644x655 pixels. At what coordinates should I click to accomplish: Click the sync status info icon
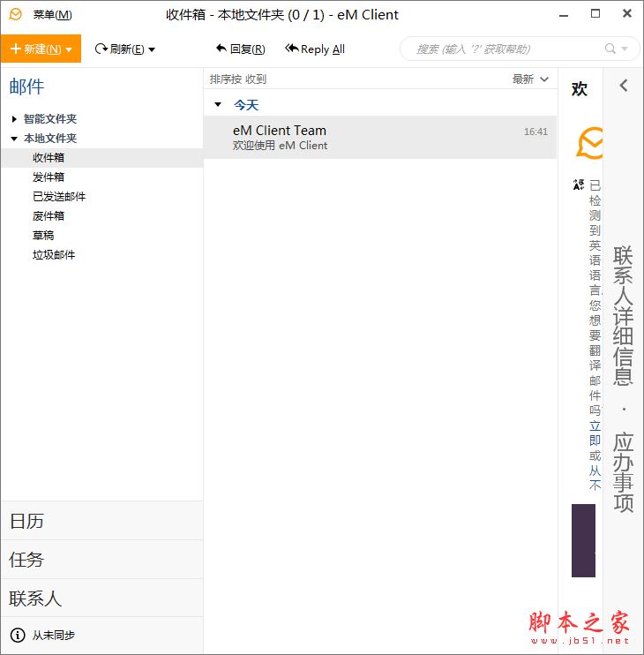pos(17,635)
